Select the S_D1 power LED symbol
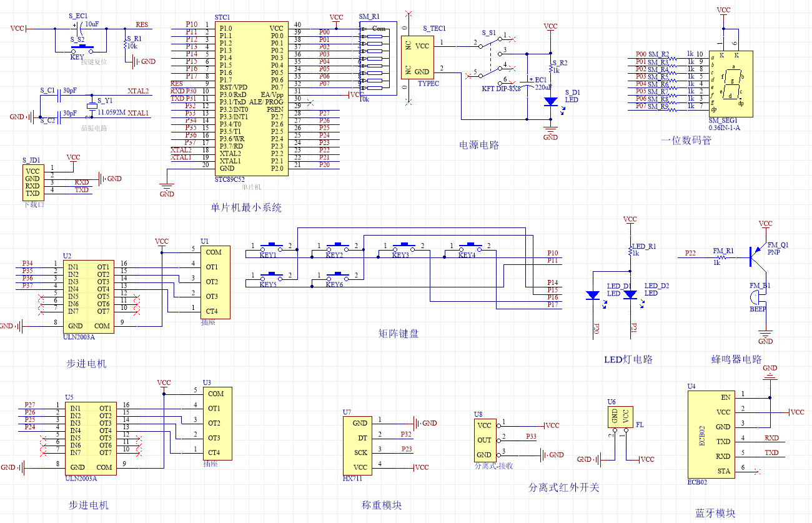The width and height of the screenshot is (812, 523). 550,101
